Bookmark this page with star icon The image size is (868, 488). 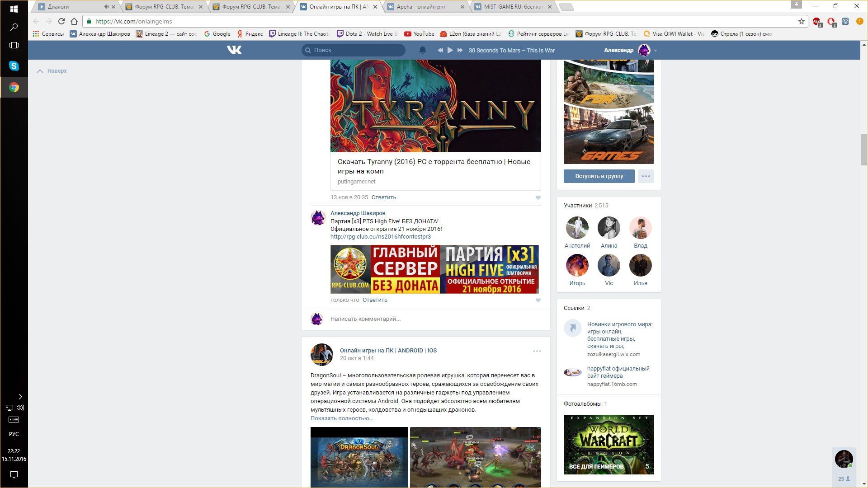point(802,21)
